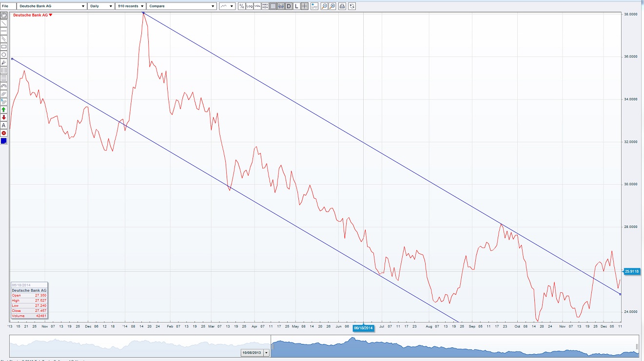Toggle the crosshair cursor button

[304, 6]
